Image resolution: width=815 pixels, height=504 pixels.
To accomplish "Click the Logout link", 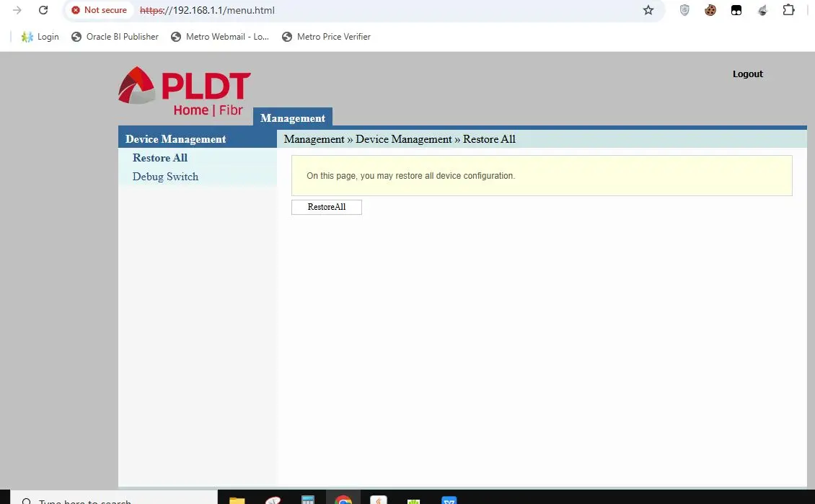I will [x=747, y=74].
